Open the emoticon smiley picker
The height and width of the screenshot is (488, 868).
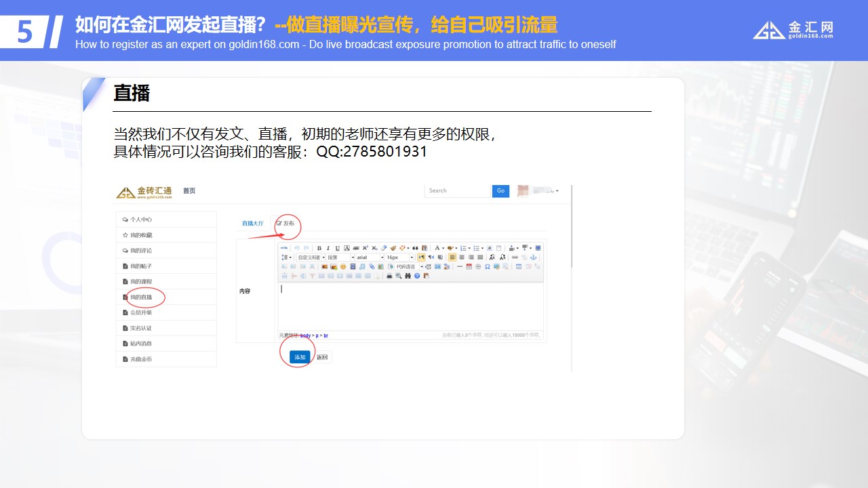[x=343, y=266]
